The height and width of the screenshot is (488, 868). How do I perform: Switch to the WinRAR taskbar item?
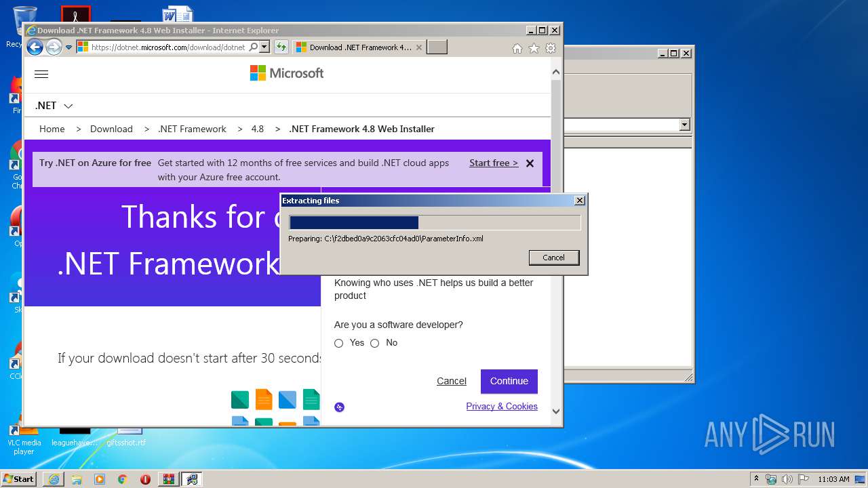click(x=169, y=479)
